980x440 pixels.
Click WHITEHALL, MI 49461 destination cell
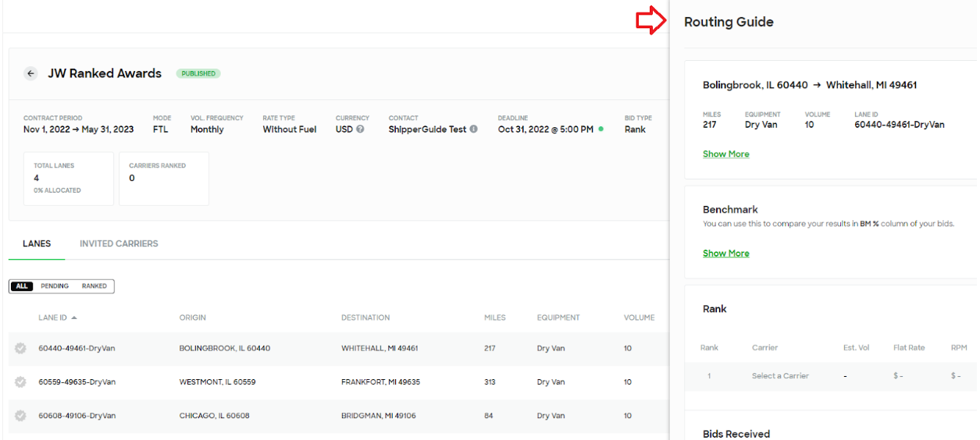pos(380,349)
